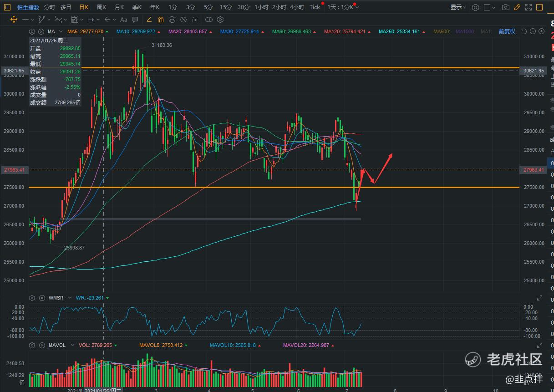Select the chart measure/region tool
Viewport: 554px width, 392px height.
pyautogui.click(x=74, y=20)
